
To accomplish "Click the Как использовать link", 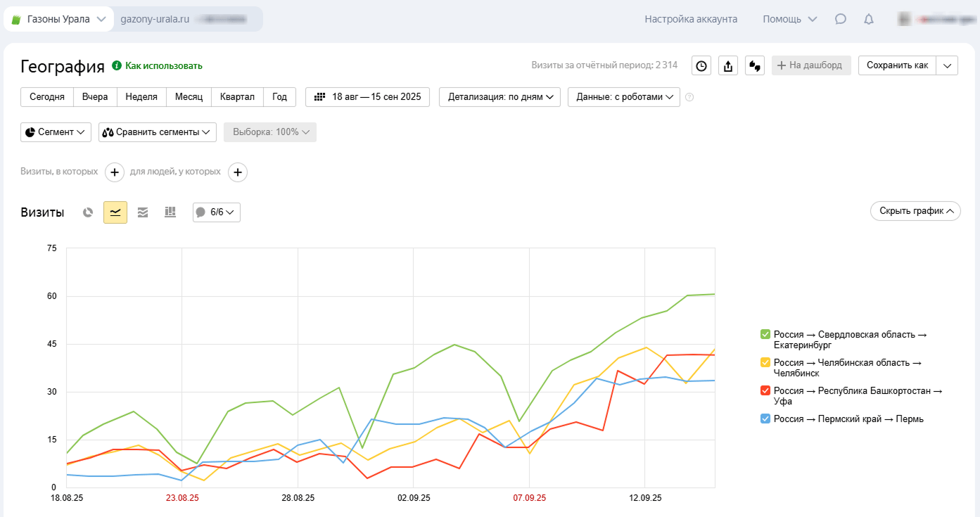I will tap(163, 65).
